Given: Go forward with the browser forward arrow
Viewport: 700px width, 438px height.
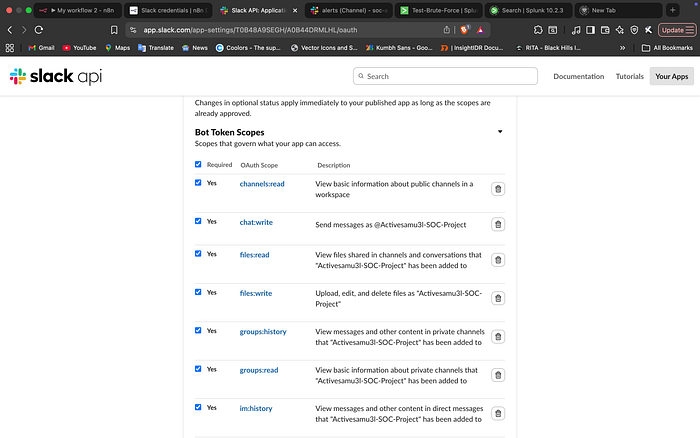Looking at the screenshot, I should pyautogui.click(x=24, y=30).
